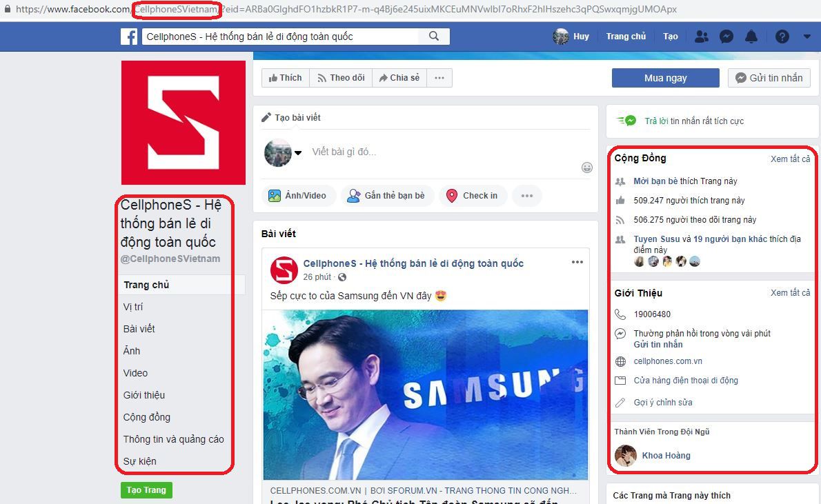The image size is (821, 504).
Task: Click @CellphoneSVietnam page handle
Action: (170, 259)
